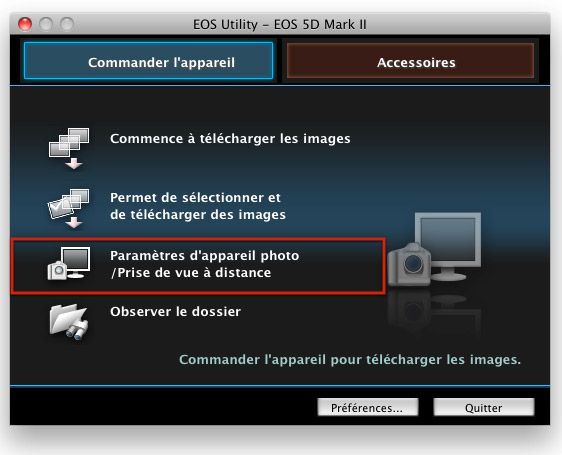
Task: Select the Commander l'appareil tab
Action: [x=148, y=61]
